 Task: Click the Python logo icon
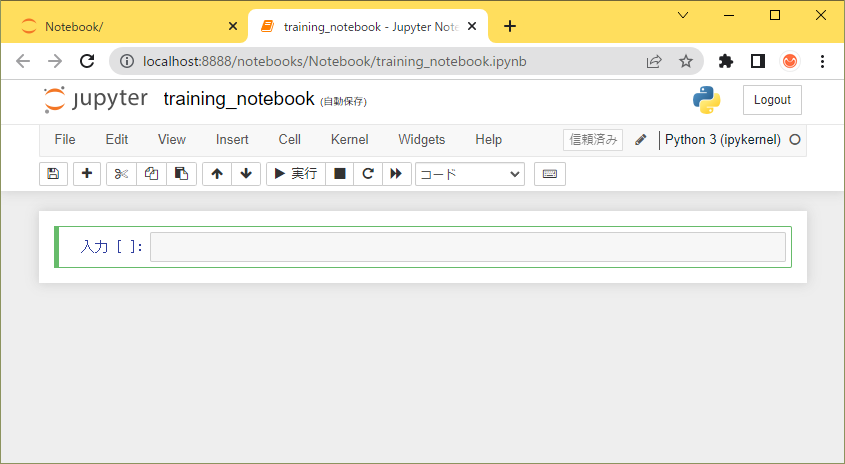pyautogui.click(x=707, y=100)
